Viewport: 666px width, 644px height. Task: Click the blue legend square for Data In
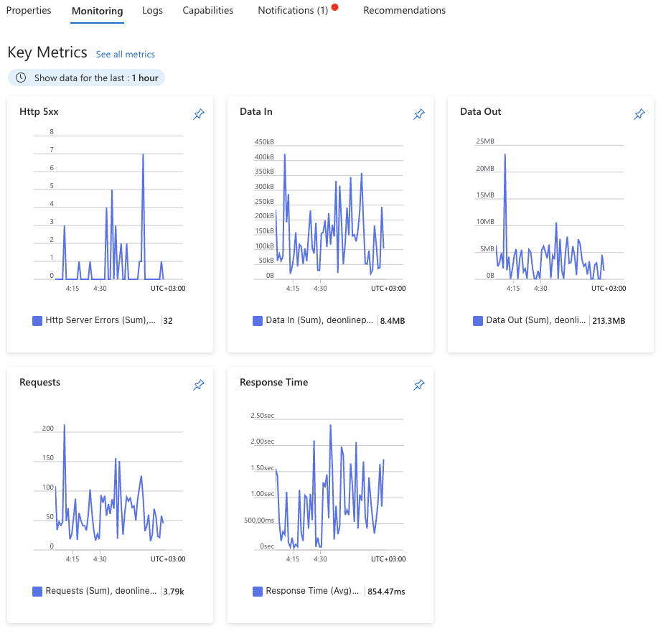[x=258, y=320]
